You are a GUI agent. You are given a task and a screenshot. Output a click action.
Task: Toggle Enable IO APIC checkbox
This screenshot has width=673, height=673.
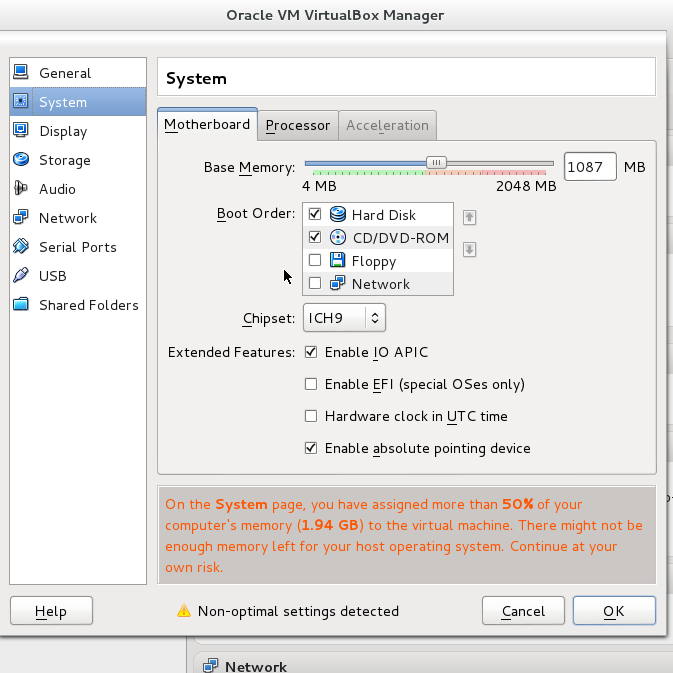point(311,352)
